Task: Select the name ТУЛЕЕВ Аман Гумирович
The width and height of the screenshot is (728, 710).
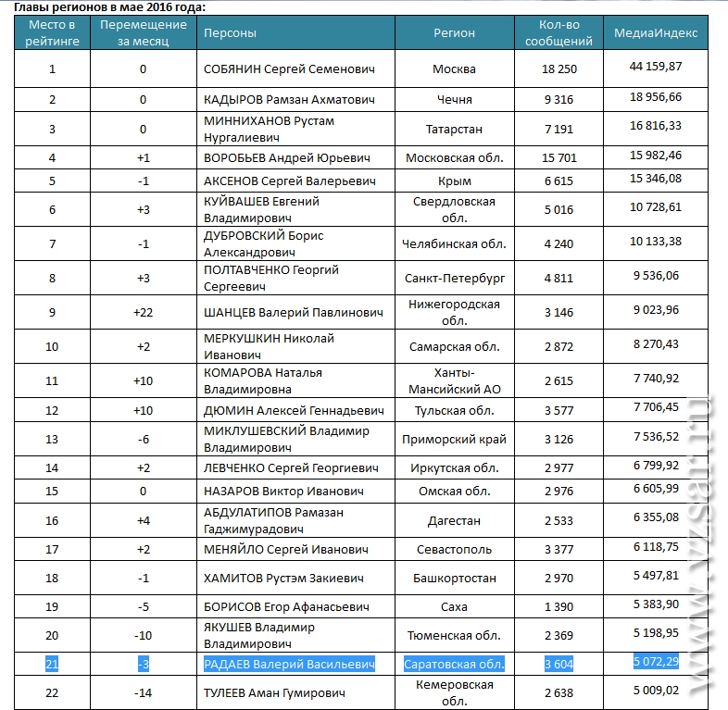Action: tap(274, 693)
